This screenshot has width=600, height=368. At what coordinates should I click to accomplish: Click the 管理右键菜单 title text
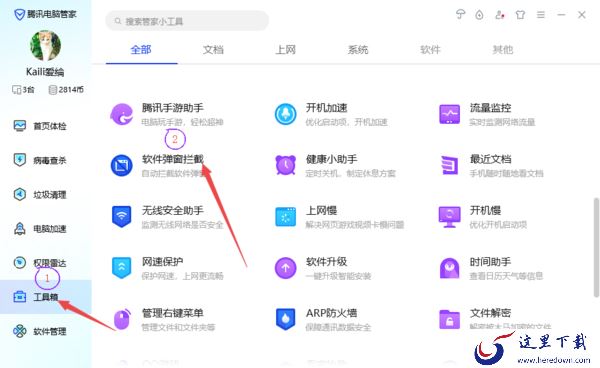173,313
